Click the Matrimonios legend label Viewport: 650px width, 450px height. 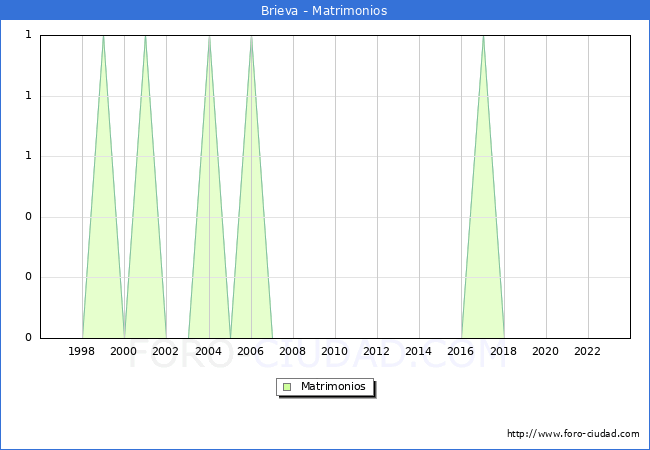point(333,386)
